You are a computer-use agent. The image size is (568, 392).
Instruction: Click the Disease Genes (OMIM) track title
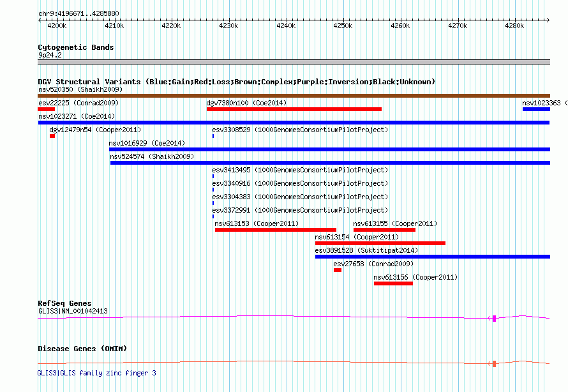(x=82, y=349)
